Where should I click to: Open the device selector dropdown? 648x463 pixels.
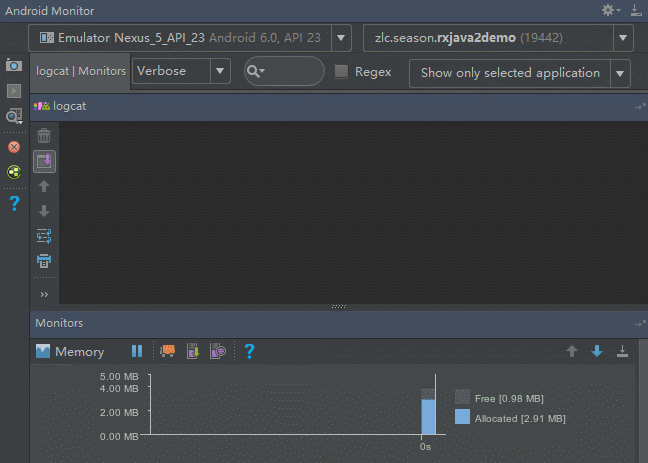190,38
